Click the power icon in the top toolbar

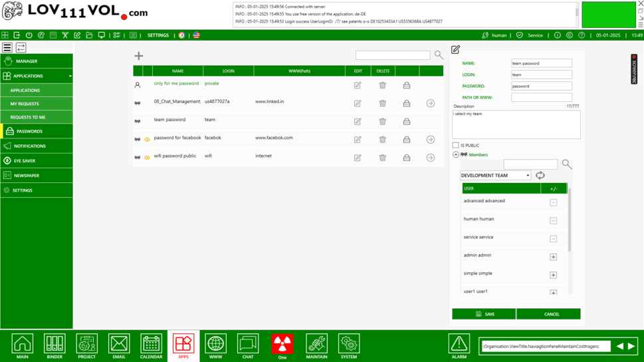pyautogui.click(x=29, y=35)
